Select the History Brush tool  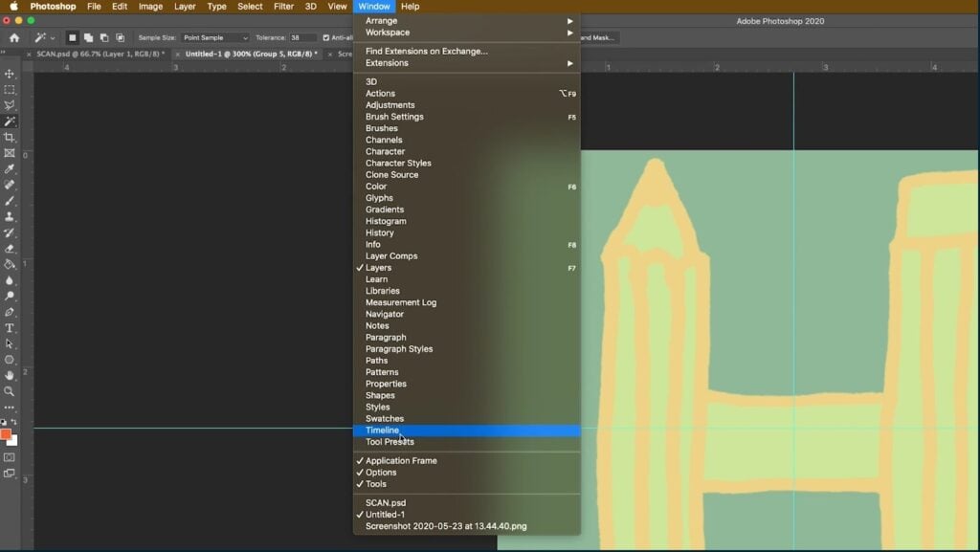pyautogui.click(x=10, y=232)
